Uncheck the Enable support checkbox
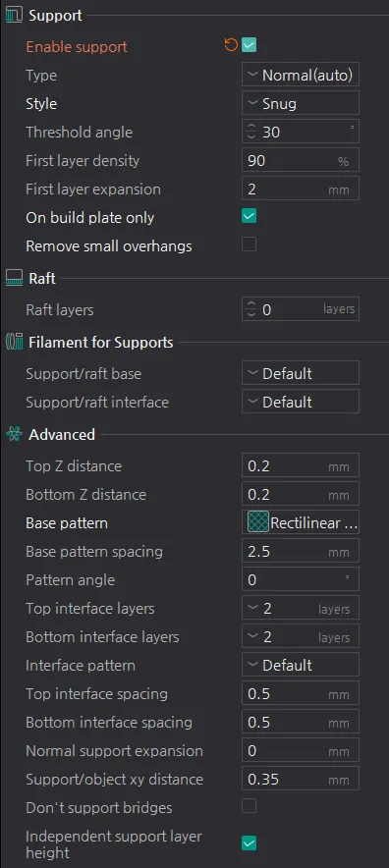 tap(250, 45)
